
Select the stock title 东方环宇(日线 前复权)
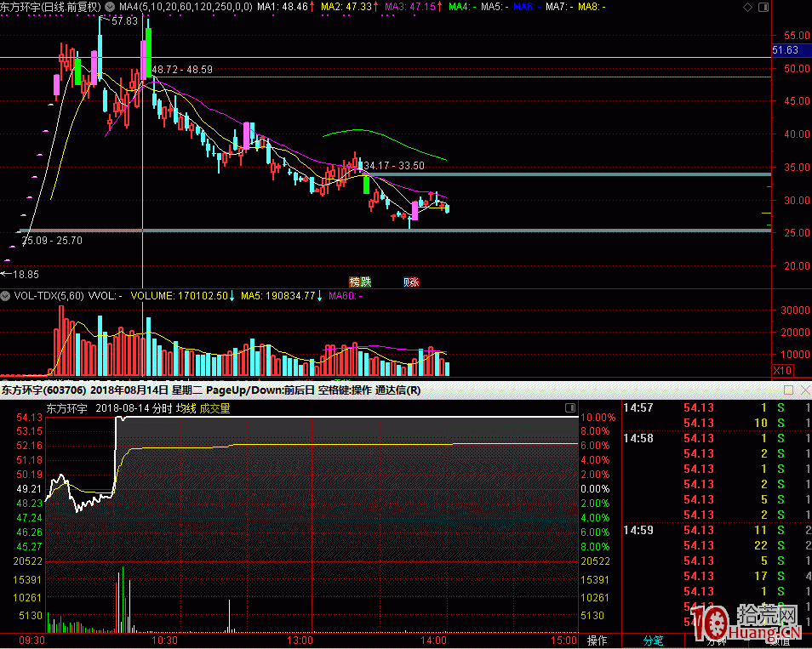[51, 7]
